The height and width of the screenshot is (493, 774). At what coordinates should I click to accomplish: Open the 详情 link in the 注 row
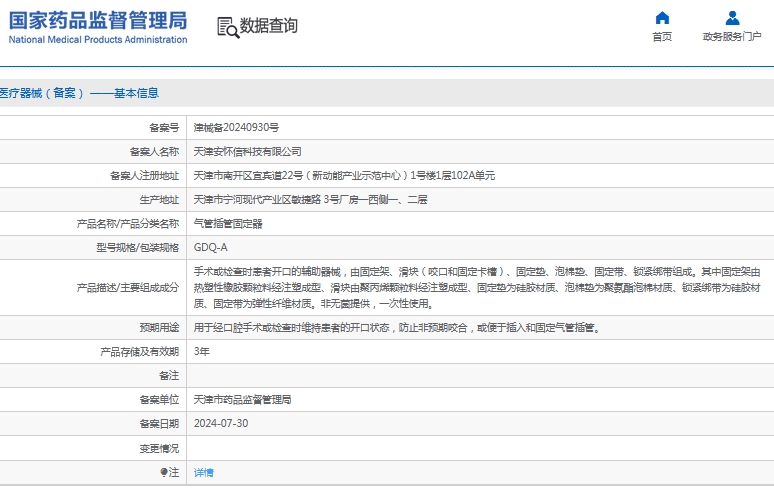[203, 473]
